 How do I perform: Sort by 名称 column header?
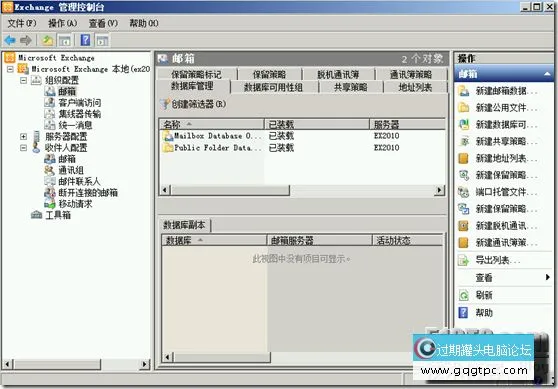(x=211, y=124)
